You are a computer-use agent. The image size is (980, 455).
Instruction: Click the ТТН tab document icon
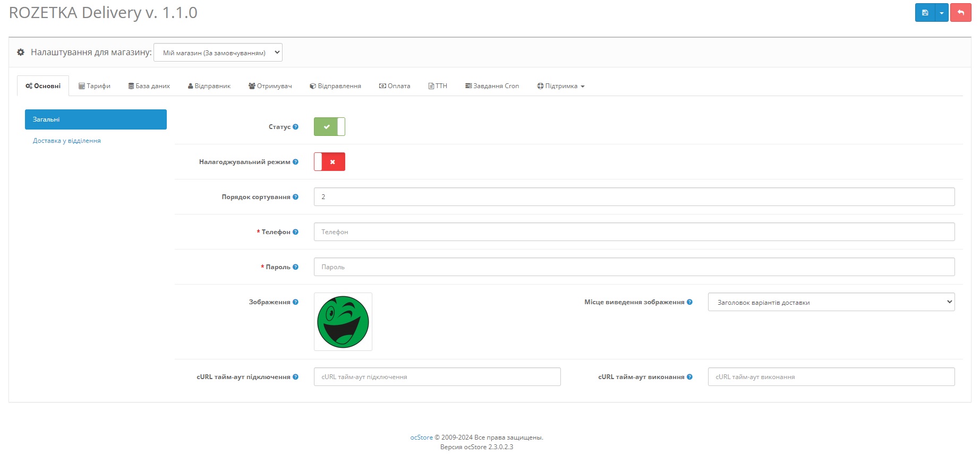point(431,86)
